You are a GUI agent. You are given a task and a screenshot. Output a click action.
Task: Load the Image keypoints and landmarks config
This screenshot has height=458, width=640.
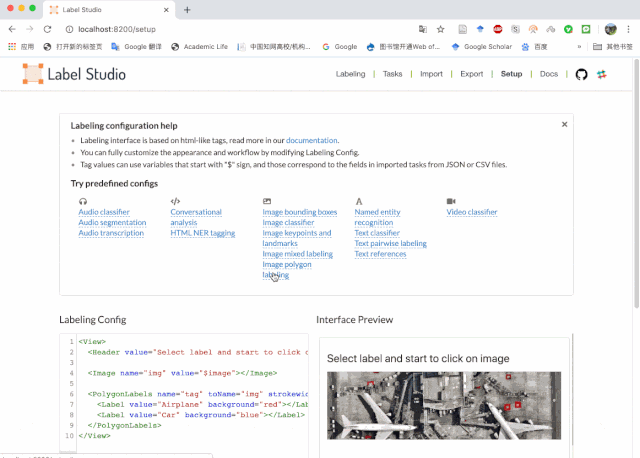297,238
